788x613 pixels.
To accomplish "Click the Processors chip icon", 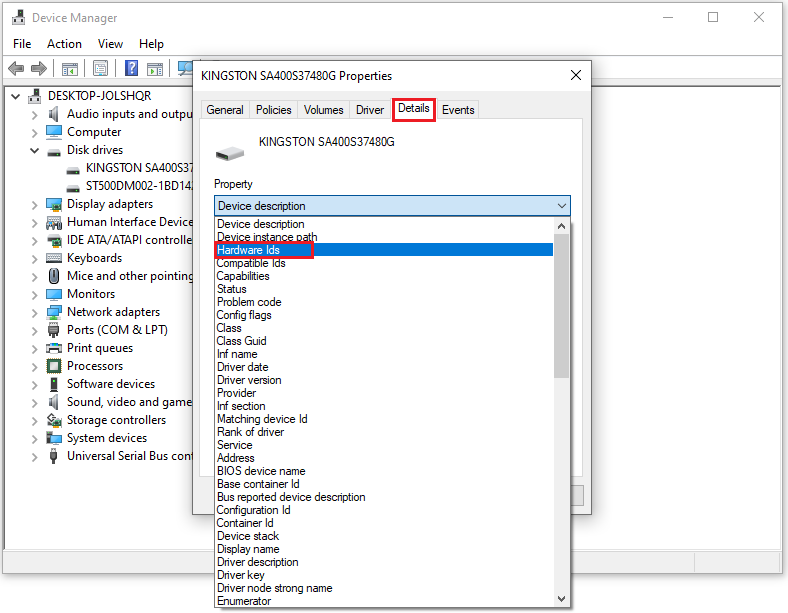I will pos(54,366).
